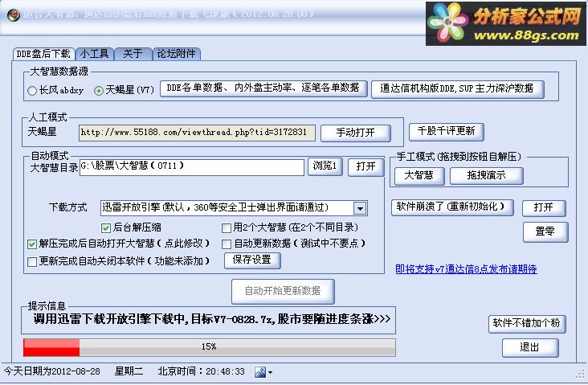Click 打开 beside the reinitialize button
This screenshot has width=588, height=385.
543,208
